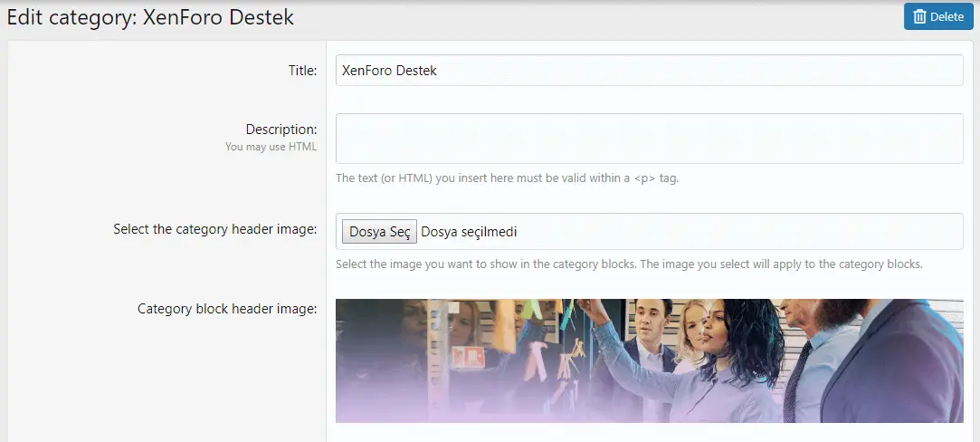Click into the empty Description text area
Image resolution: width=980 pixels, height=442 pixels.
pos(649,139)
